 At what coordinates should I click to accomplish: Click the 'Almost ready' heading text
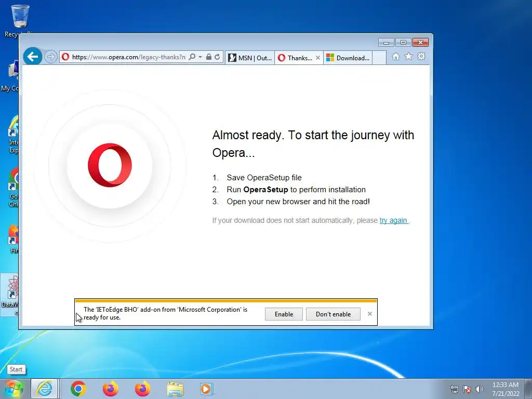(x=313, y=144)
